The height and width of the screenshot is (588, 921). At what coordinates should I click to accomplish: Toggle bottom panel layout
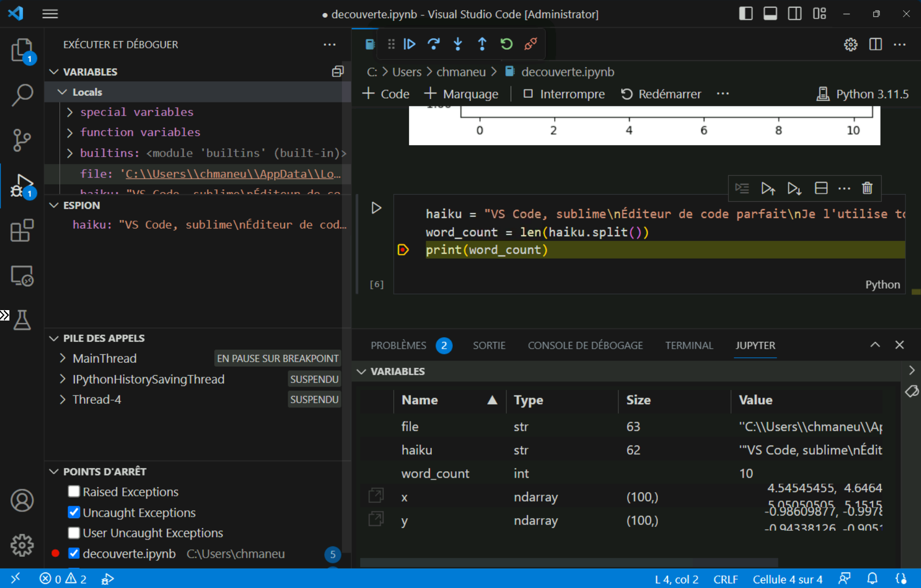tap(770, 14)
